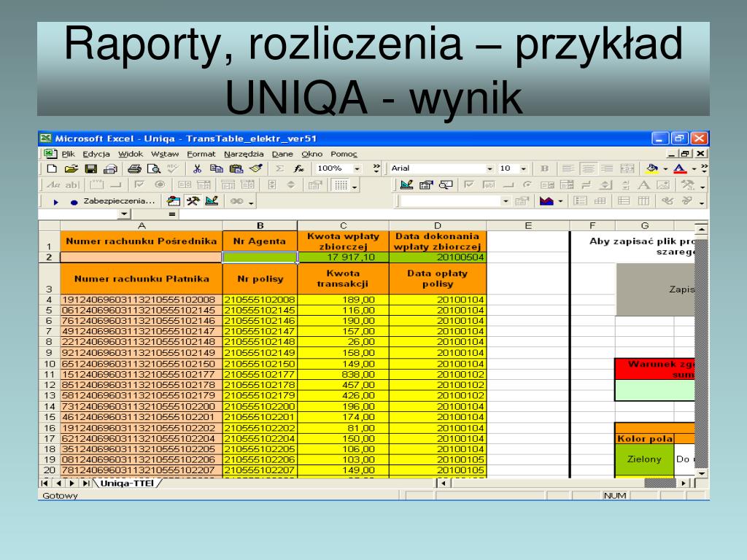
Task: Click horizontal scrollbar left arrow
Action: (444, 483)
